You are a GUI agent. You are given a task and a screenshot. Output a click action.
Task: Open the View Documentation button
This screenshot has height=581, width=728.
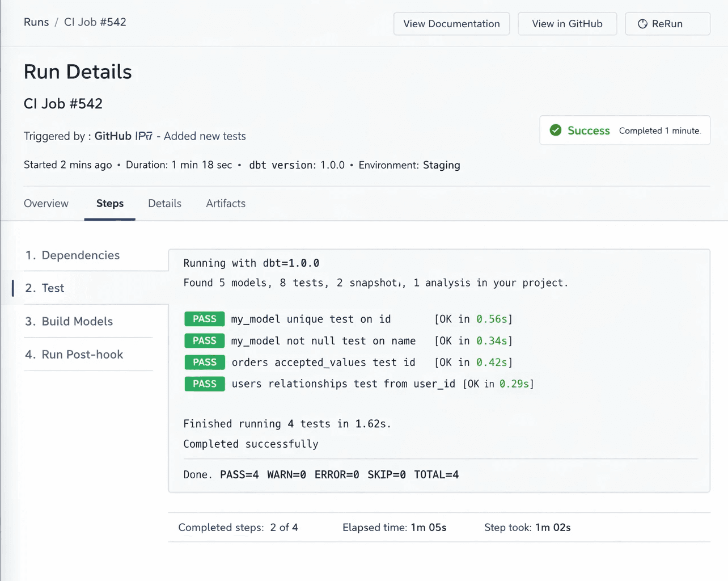452,24
